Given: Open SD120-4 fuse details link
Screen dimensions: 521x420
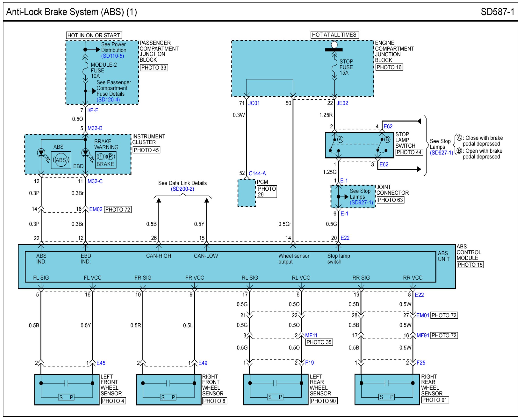Looking at the screenshot, I should [108, 100].
